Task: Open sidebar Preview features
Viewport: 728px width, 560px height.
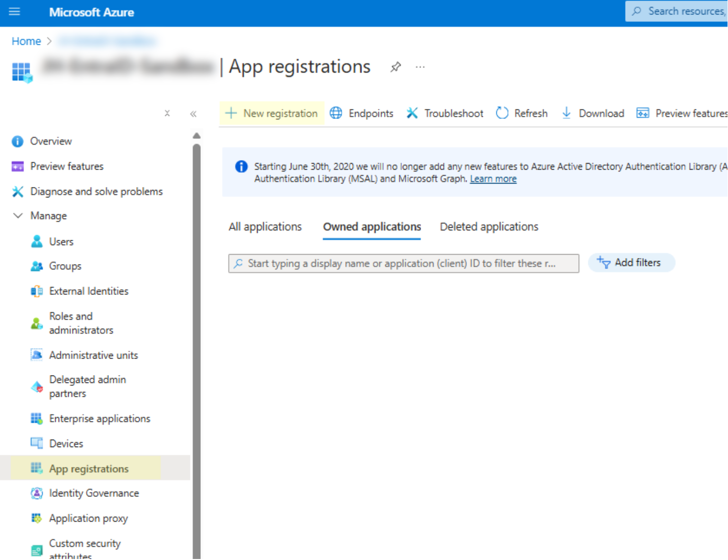Action: (67, 166)
